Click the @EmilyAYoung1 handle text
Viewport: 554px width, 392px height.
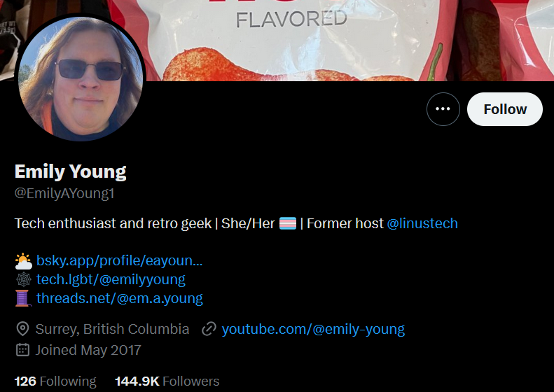pyautogui.click(x=64, y=193)
